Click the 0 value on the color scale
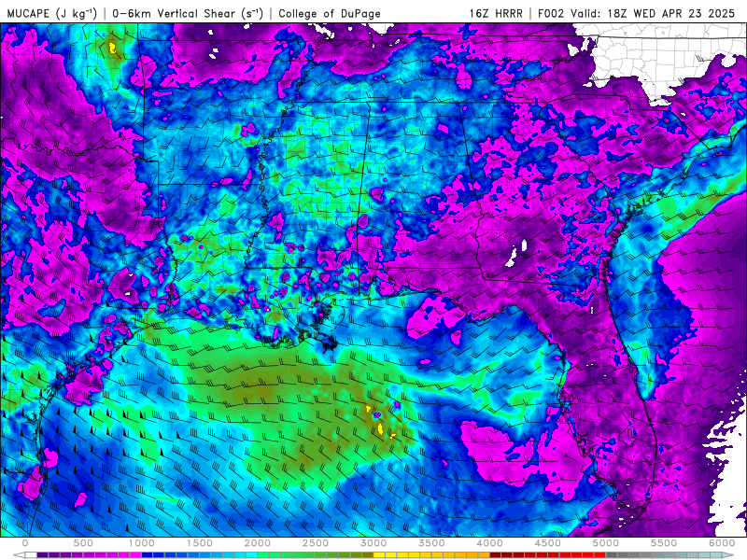Image resolution: width=747 pixels, height=560 pixels. tap(25, 543)
